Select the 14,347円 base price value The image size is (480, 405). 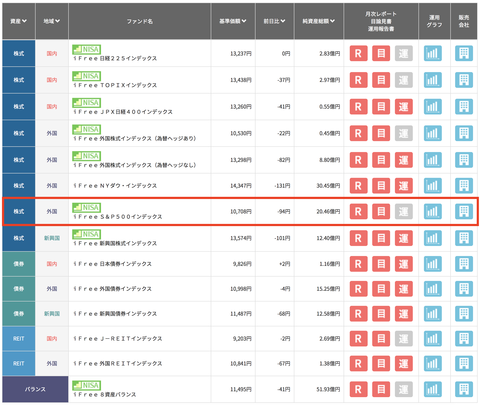[241, 186]
